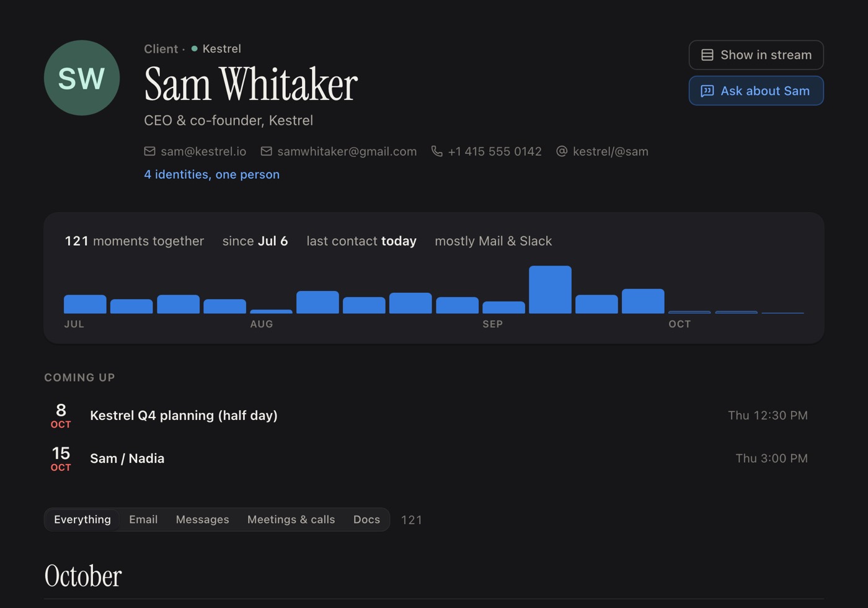Open Ask about Sam
868x608 pixels.
pos(756,91)
